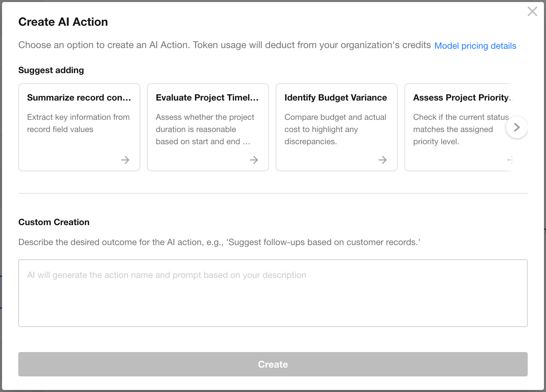Click 'Extract key information from record' description
The image size is (546, 392).
click(78, 123)
